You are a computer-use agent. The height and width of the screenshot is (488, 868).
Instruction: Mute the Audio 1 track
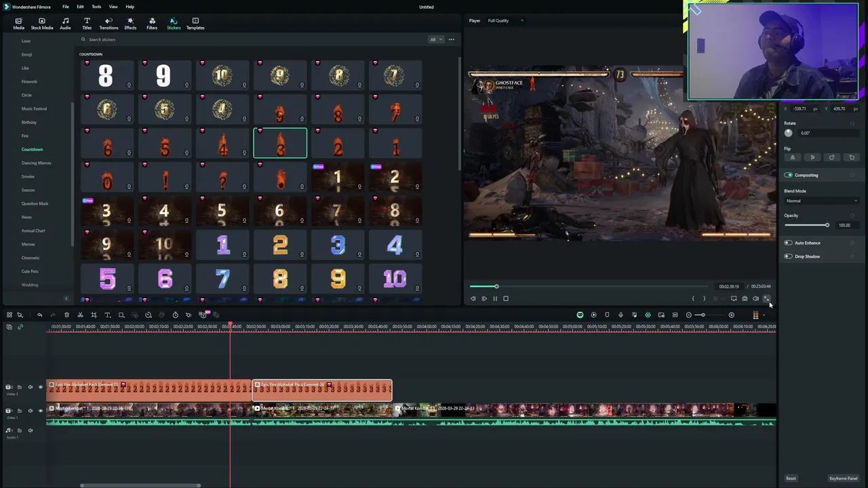(x=30, y=430)
